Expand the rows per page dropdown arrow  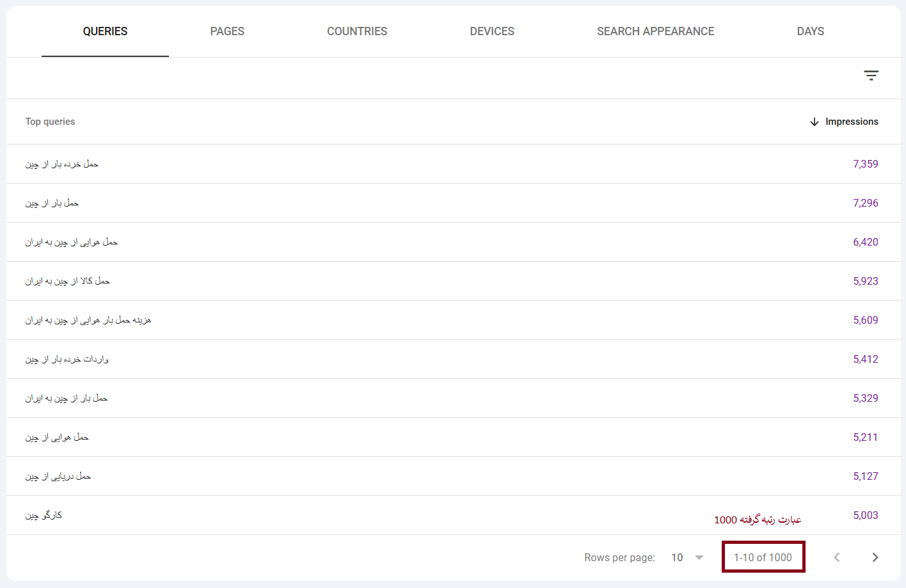pos(699,557)
